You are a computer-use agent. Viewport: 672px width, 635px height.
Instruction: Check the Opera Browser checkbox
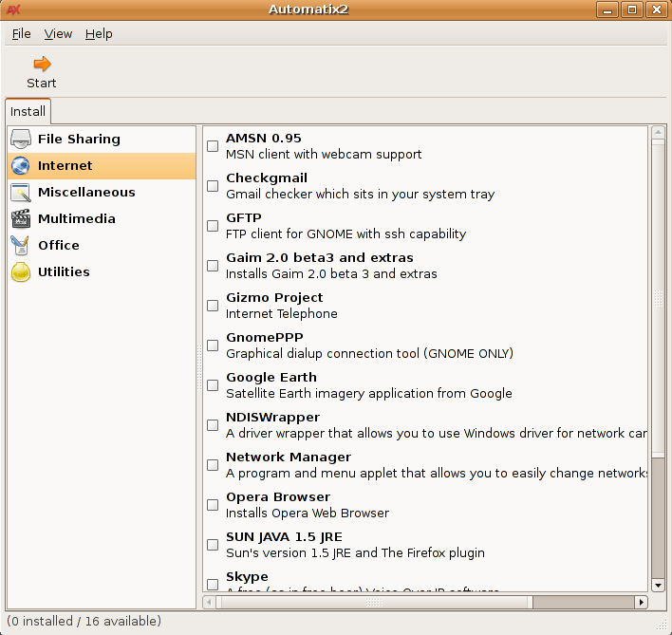point(213,505)
